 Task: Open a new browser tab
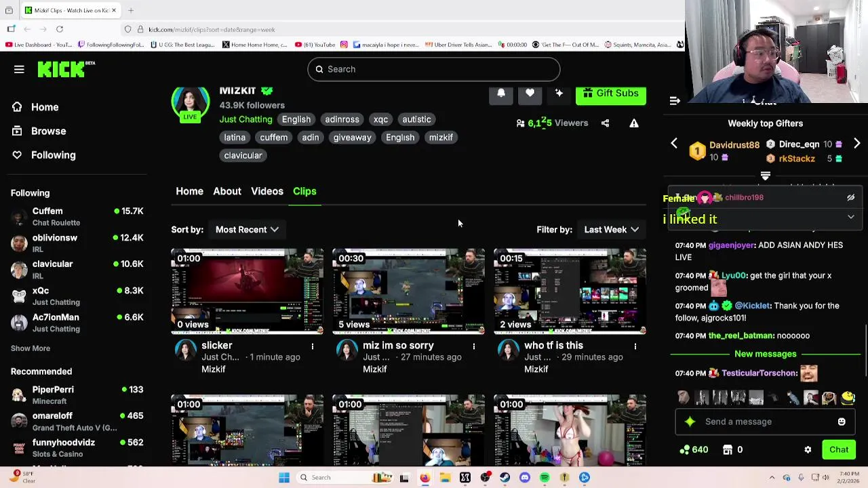click(x=131, y=10)
